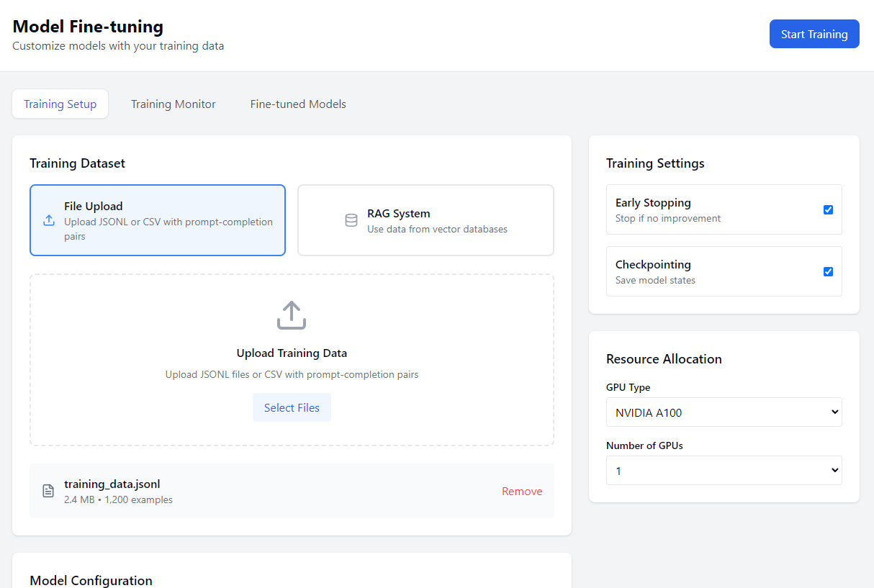This screenshot has height=588, width=874.
Task: Click the Upload Training Data heading
Action: (292, 353)
